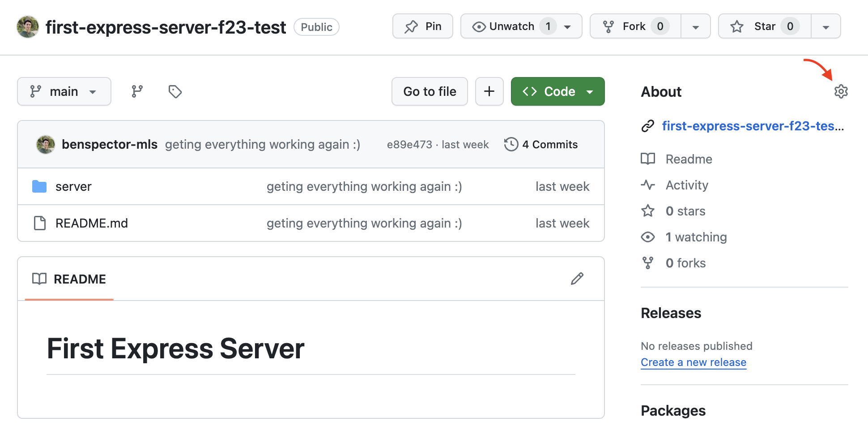Click Go to file button
Viewport: 868px width, 430px height.
(x=430, y=91)
